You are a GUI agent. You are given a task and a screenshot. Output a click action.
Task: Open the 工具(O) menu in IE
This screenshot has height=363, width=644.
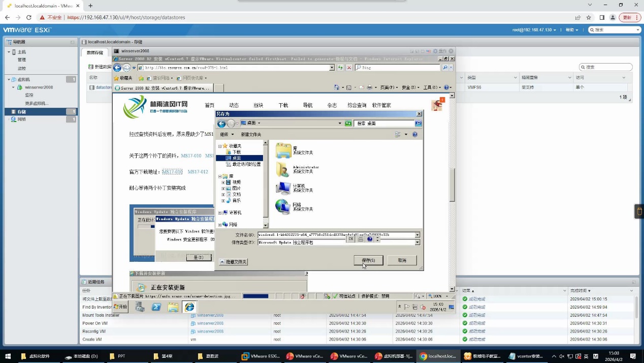pos(432,87)
